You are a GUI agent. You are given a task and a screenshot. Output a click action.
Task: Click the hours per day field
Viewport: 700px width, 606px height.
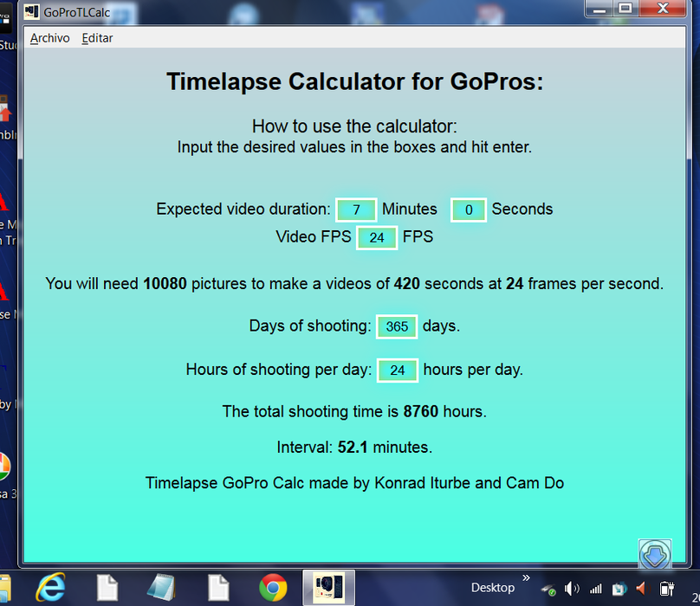tap(398, 370)
